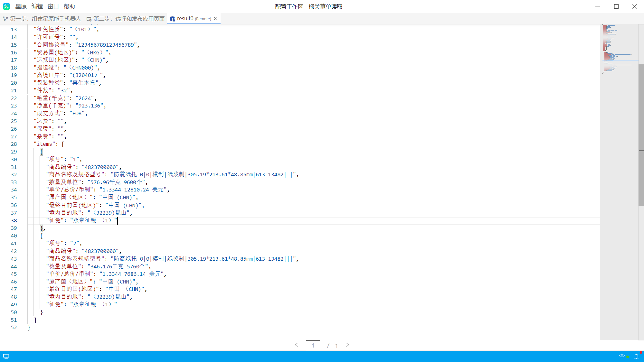644x362 pixels.
Task: Click the 净重(千克) "923.136" line
Action: pos(70,106)
